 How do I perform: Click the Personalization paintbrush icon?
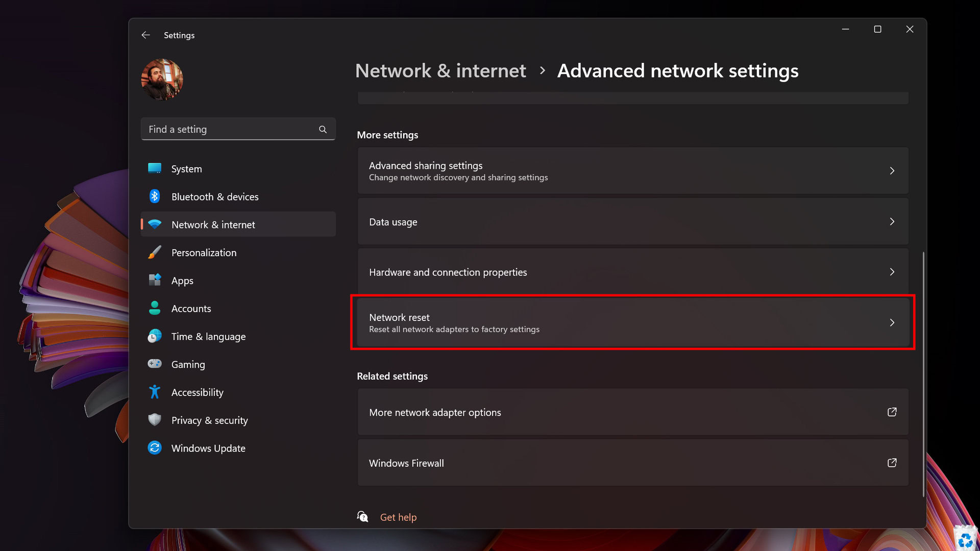pyautogui.click(x=155, y=253)
